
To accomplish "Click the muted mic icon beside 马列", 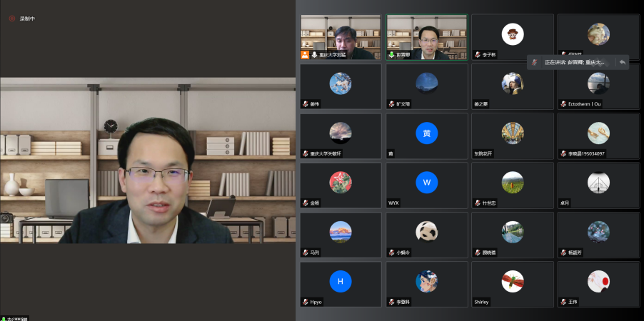I will click(x=305, y=253).
